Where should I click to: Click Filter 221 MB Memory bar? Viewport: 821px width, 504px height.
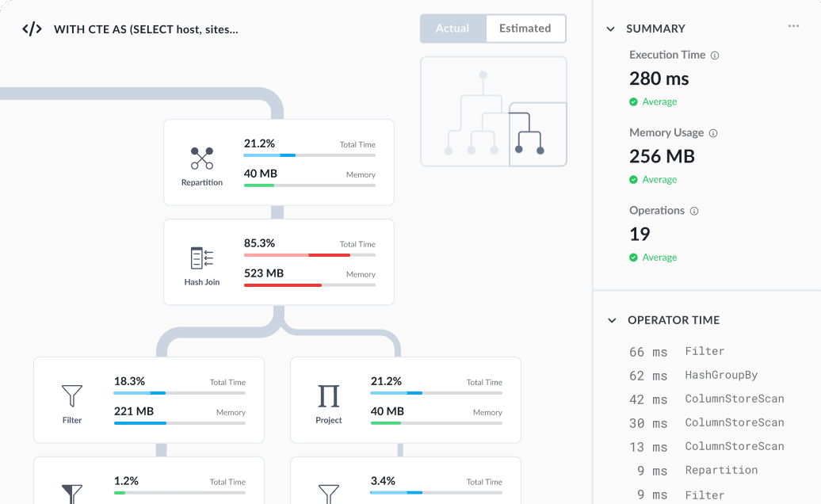(180, 423)
